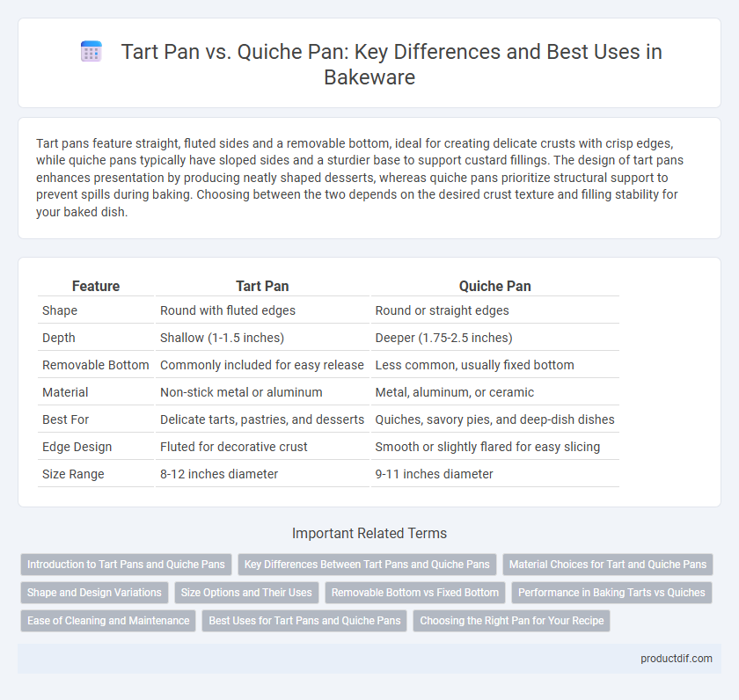Select Best Uses for Tart Pans and Quiche Pans

[304, 621]
